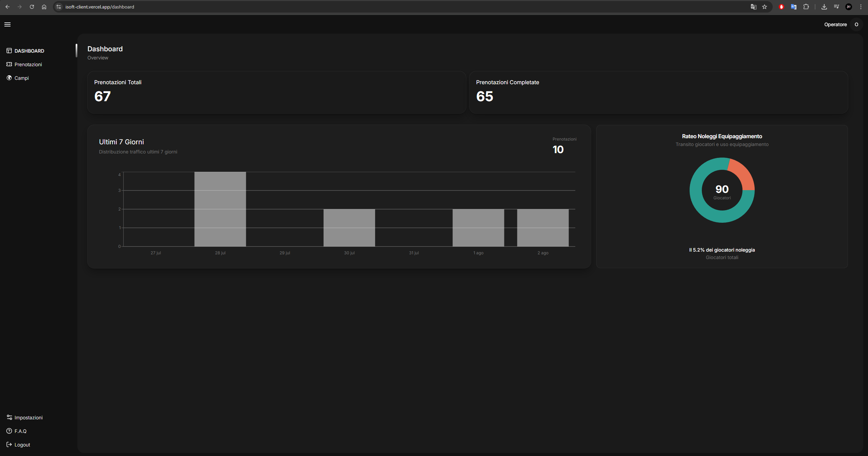Toggle the hamburger sidebar menu
This screenshot has width=868, height=456.
coord(7,24)
